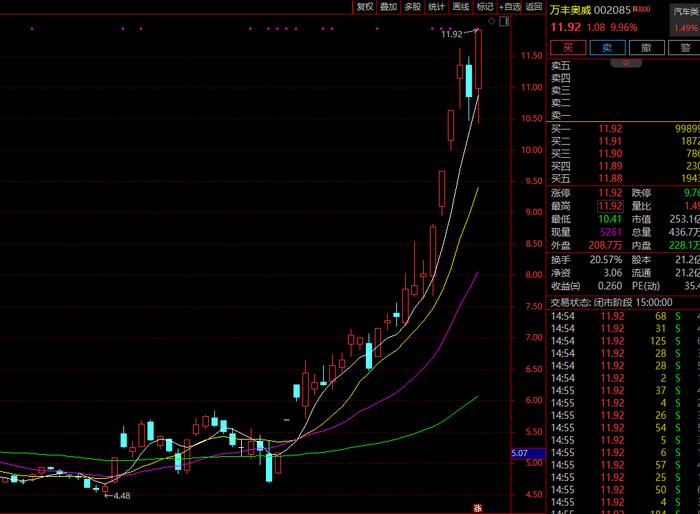
Task: Click the 返回 back button
Action: coord(533,7)
